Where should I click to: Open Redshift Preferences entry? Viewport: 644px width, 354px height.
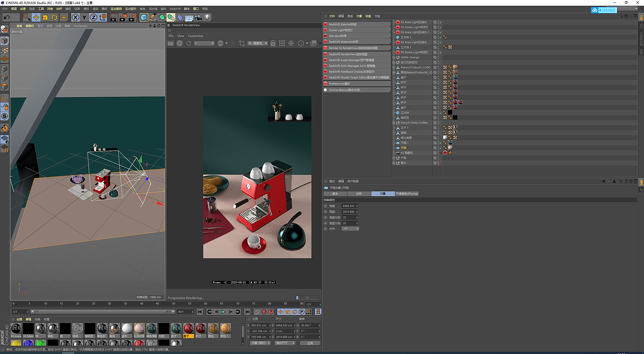click(357, 83)
